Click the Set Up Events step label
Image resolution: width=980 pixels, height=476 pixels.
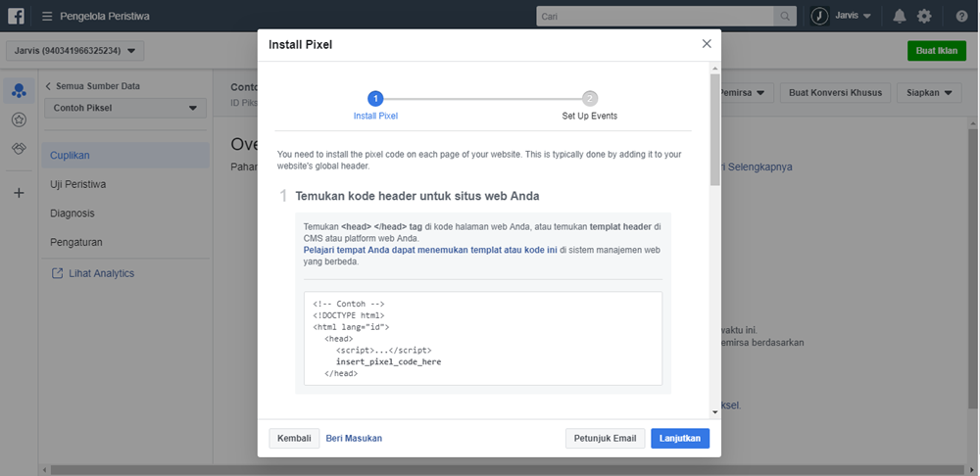click(x=589, y=116)
